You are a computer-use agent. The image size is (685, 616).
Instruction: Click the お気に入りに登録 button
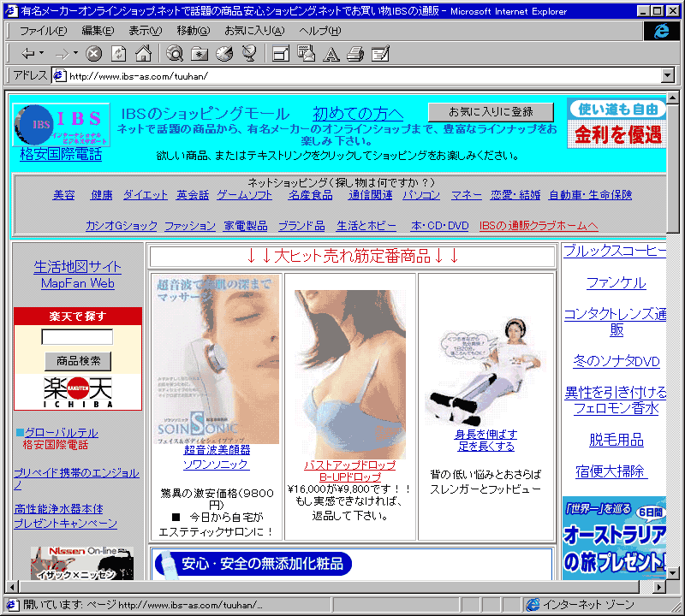pos(491,112)
